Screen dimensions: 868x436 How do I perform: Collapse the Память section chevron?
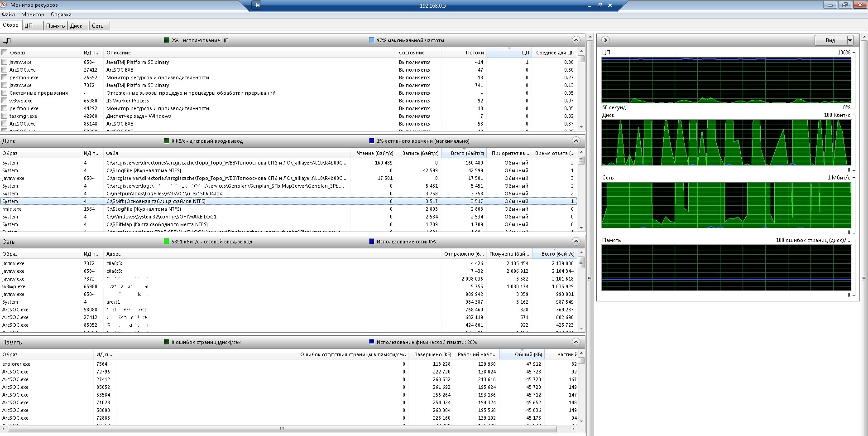(576, 342)
